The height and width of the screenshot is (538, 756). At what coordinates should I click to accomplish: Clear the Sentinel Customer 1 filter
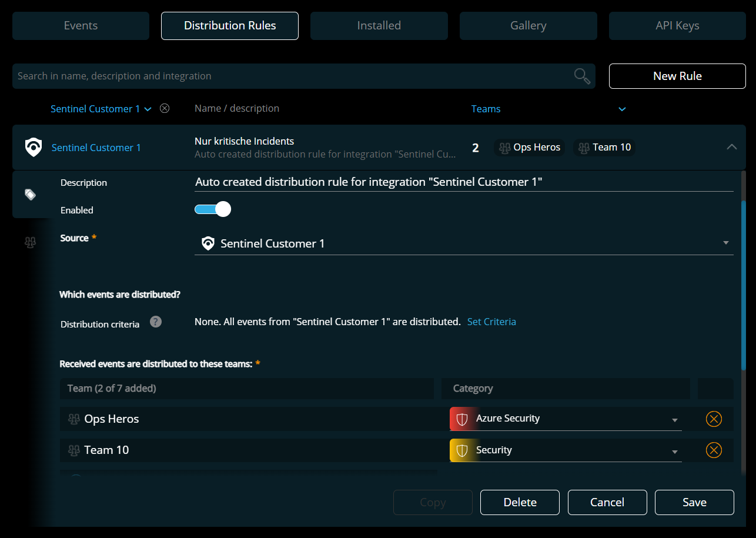(x=165, y=108)
